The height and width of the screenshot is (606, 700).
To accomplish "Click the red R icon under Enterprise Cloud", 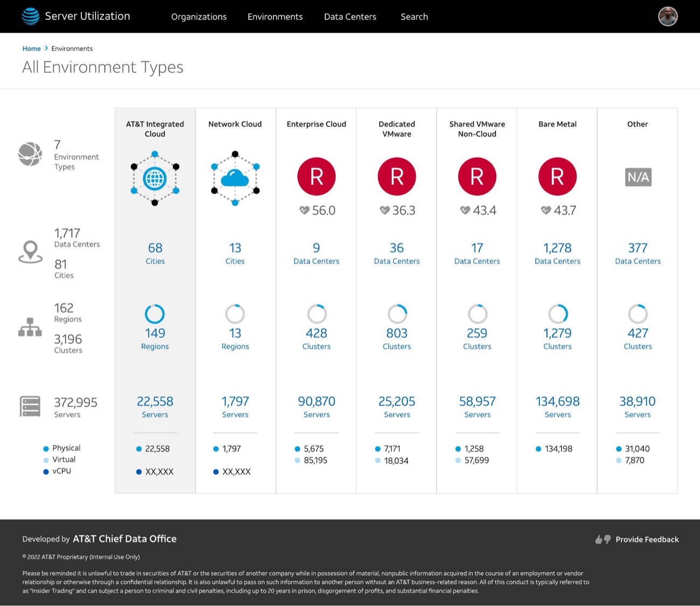I will click(317, 177).
